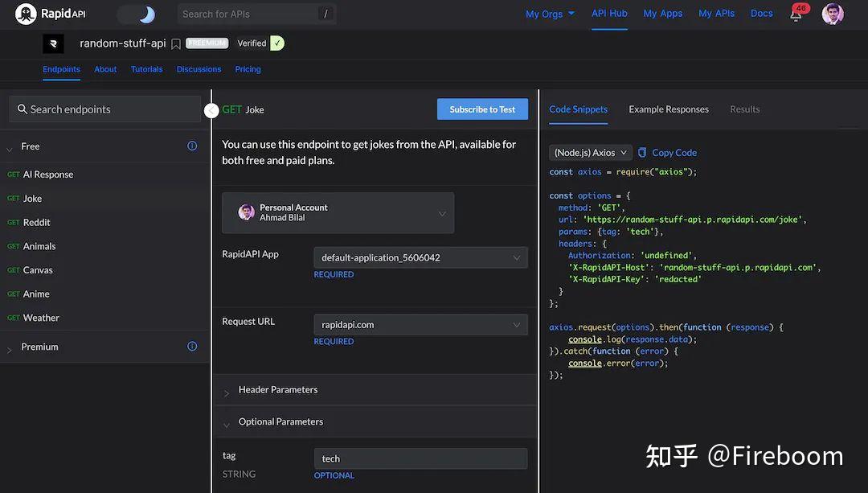Open the user profile avatar menu

[833, 14]
